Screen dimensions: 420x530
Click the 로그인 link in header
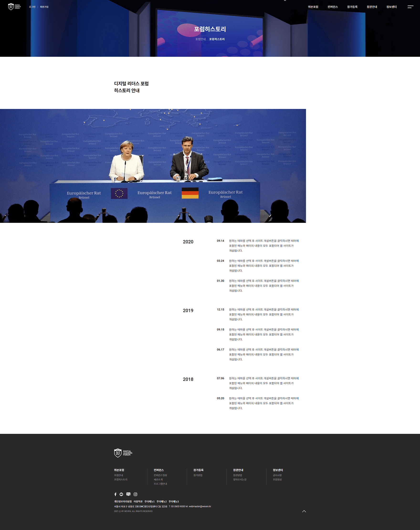point(32,7)
